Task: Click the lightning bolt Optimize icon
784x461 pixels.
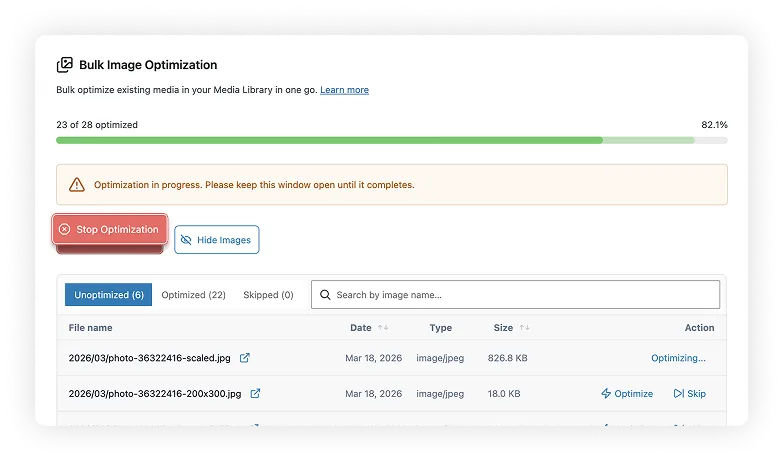Action: coord(606,394)
